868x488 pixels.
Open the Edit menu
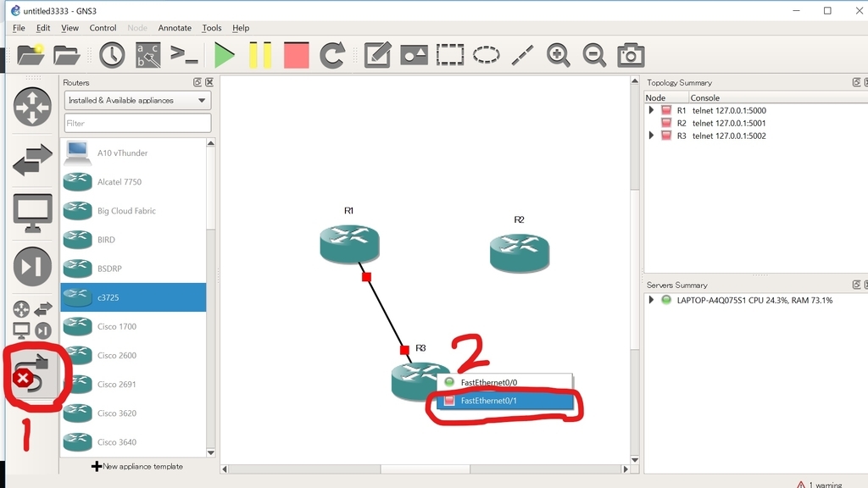click(43, 28)
